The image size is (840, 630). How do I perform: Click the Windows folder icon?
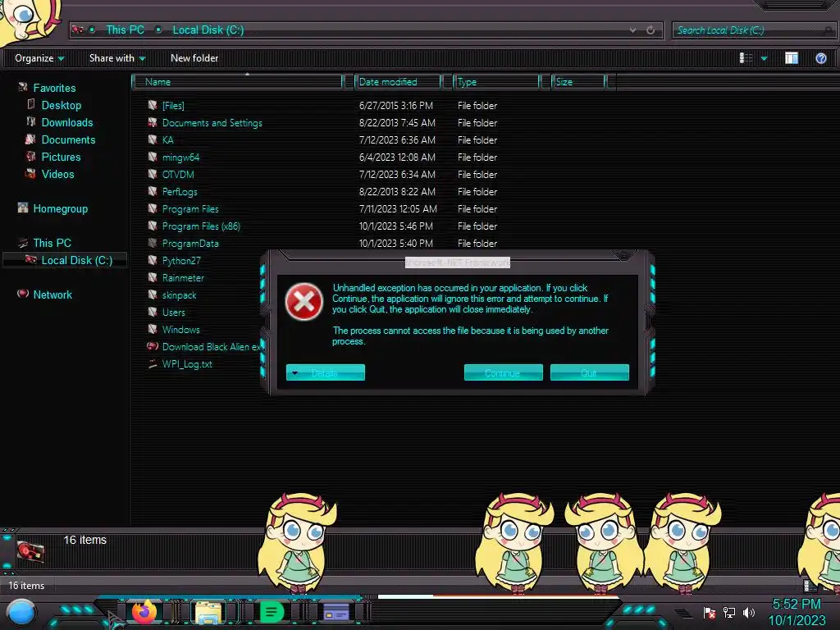153,330
